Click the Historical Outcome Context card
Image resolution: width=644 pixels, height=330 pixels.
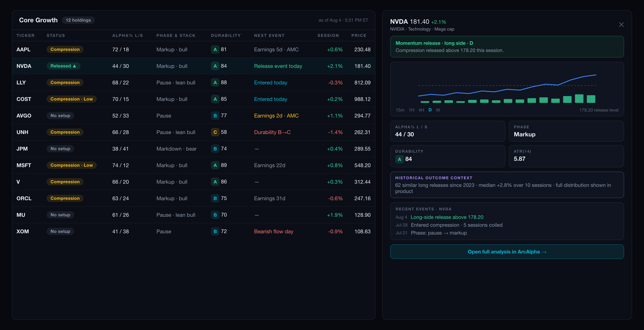coord(507,185)
